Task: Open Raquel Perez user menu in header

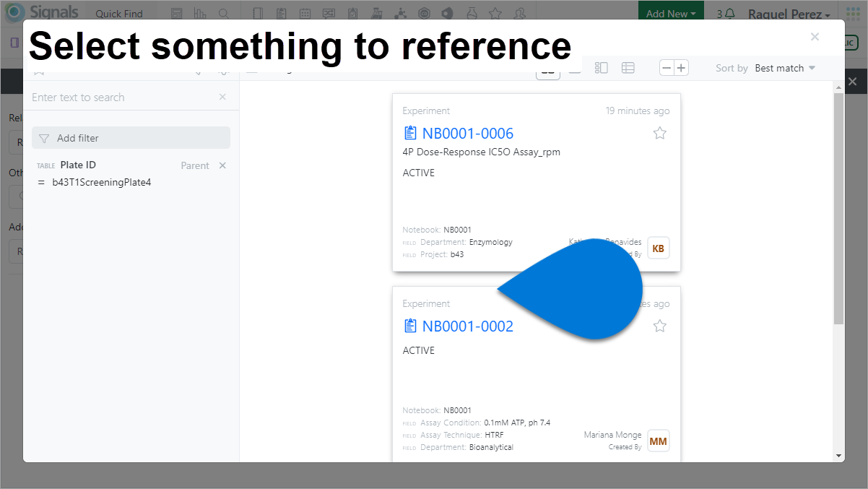Action: (789, 14)
